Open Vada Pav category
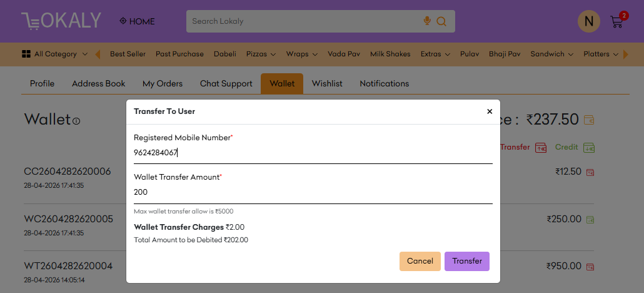 click(x=344, y=54)
